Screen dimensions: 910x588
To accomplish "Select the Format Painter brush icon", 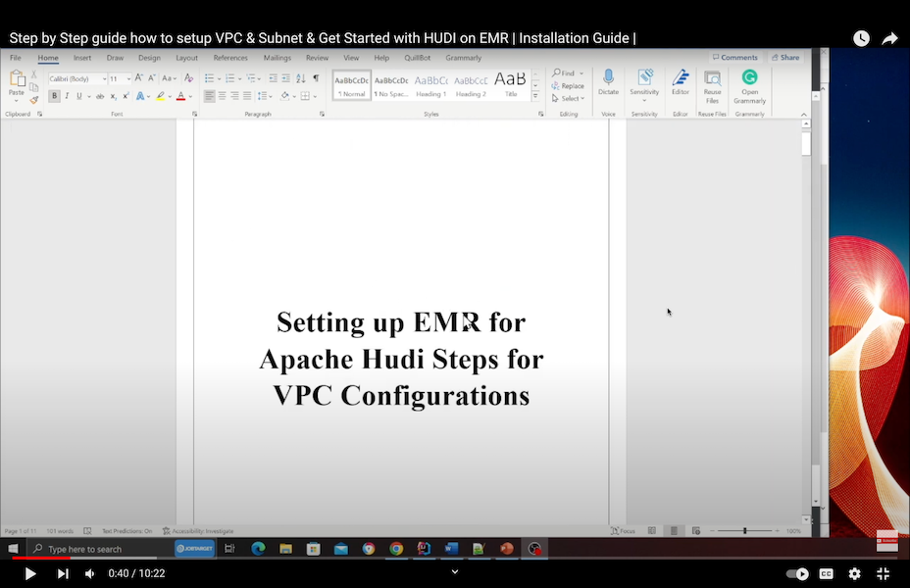I will [x=34, y=99].
